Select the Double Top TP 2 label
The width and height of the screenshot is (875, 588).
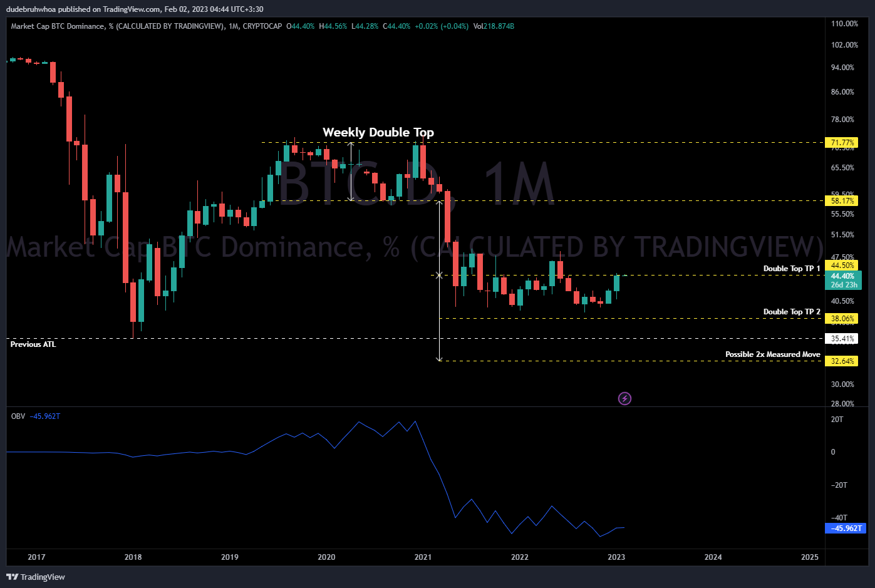[792, 312]
